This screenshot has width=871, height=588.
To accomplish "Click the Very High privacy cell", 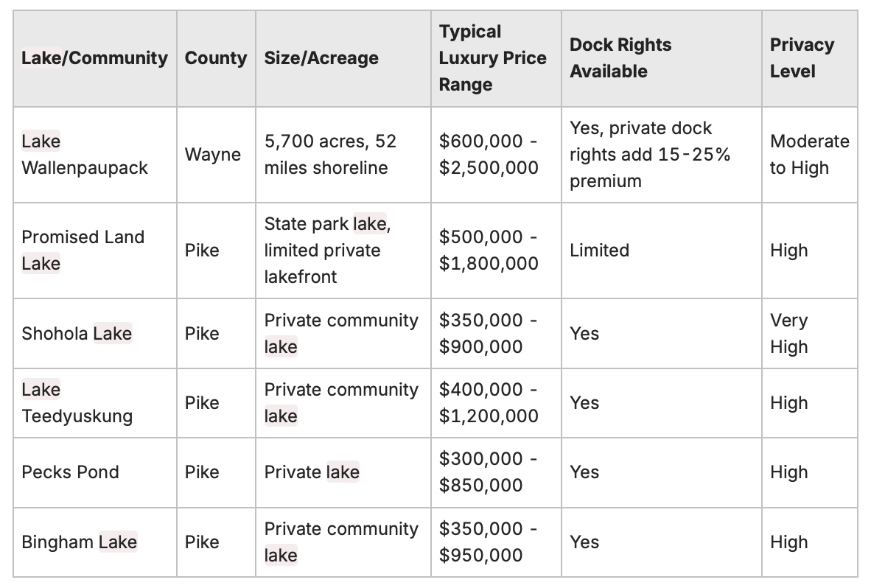I will pyautogui.click(x=789, y=334).
